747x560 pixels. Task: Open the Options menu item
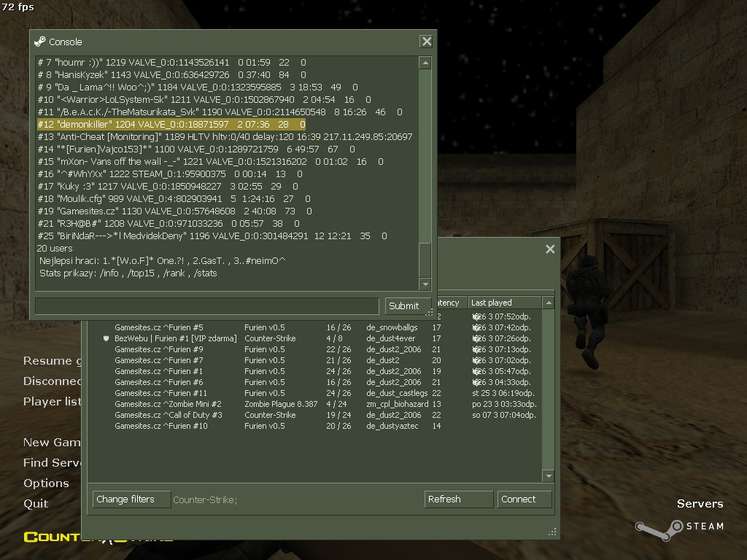click(x=46, y=483)
